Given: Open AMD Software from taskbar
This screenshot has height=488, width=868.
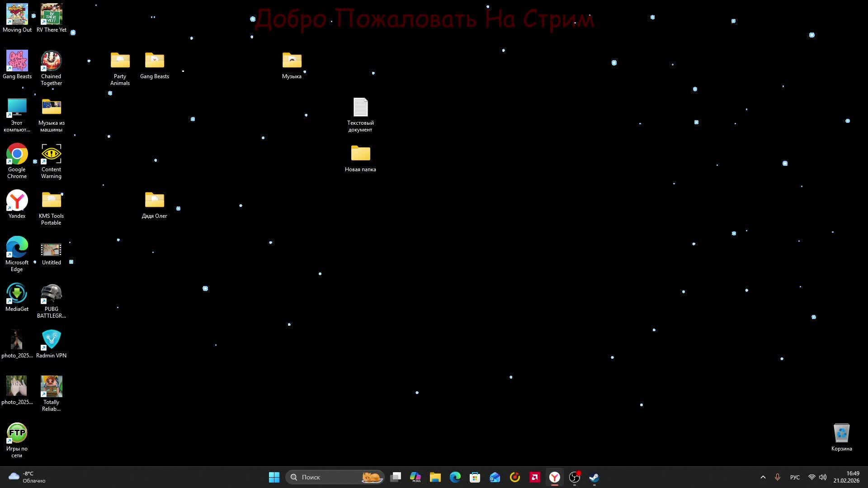Looking at the screenshot, I should 535,477.
